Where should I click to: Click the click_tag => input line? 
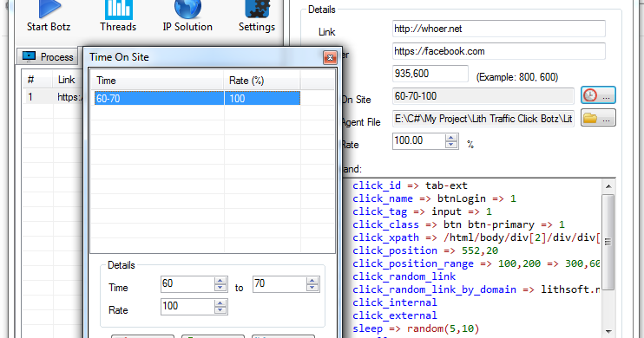pyautogui.click(x=422, y=212)
